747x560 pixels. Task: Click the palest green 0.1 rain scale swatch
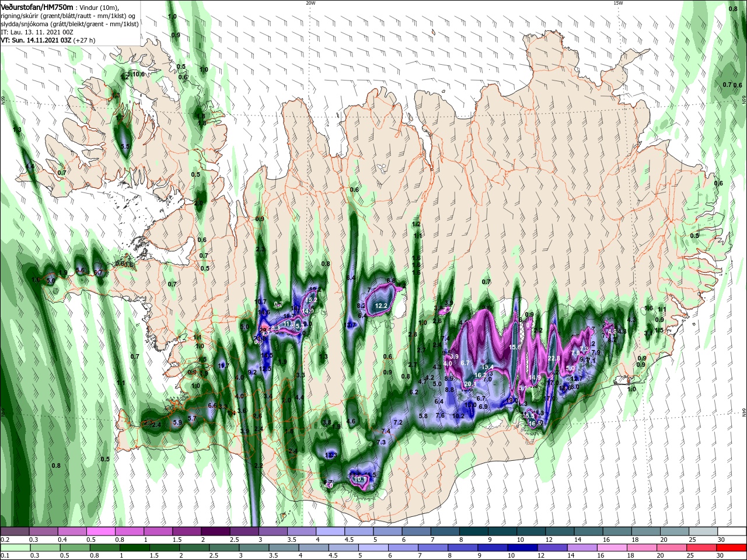[15, 548]
